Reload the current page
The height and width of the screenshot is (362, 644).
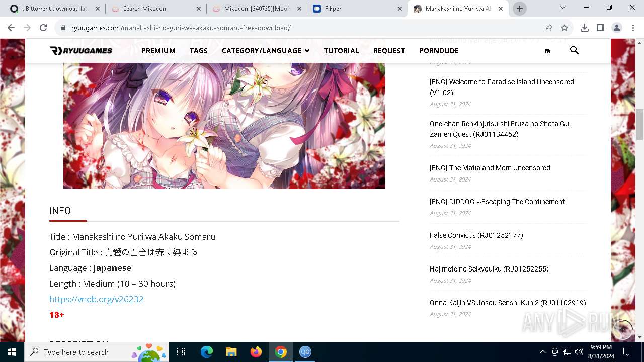click(x=43, y=28)
